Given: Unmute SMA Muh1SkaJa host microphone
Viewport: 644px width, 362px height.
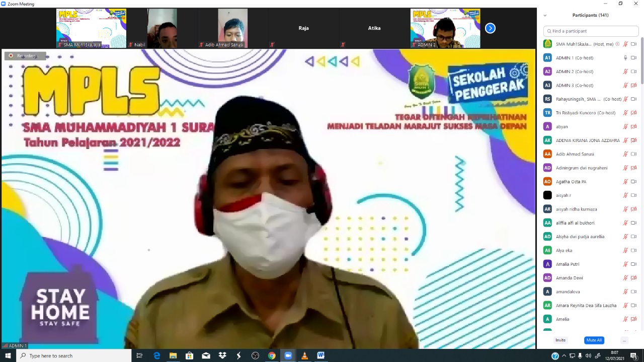Looking at the screenshot, I should coord(625,44).
